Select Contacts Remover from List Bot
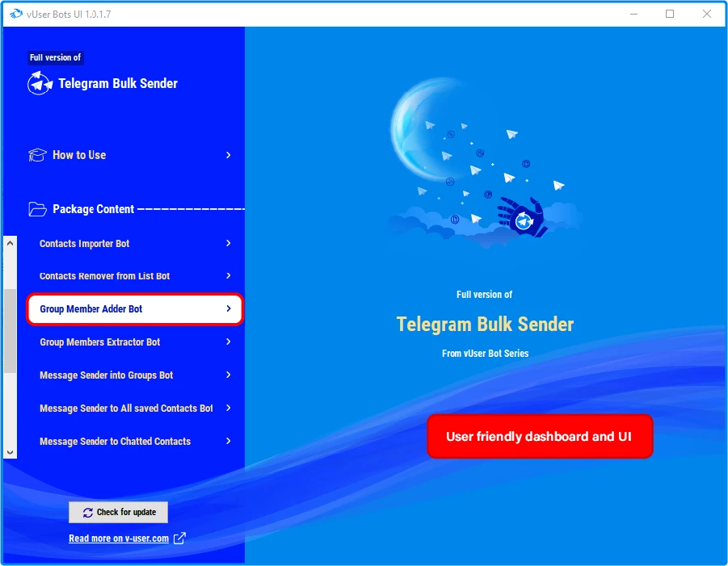 pyautogui.click(x=135, y=276)
